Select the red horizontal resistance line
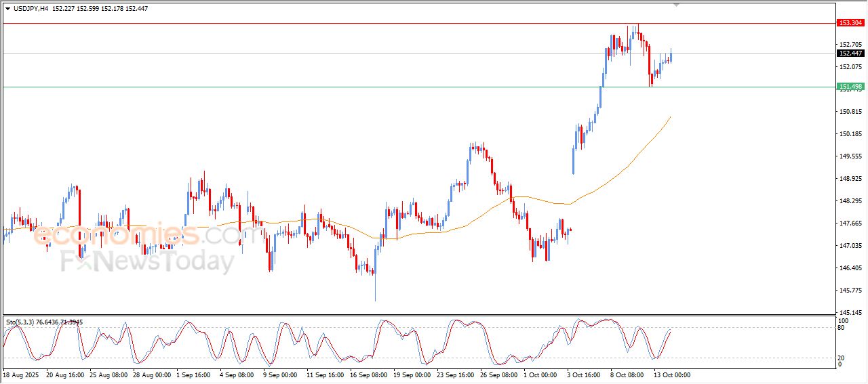 pos(407,23)
